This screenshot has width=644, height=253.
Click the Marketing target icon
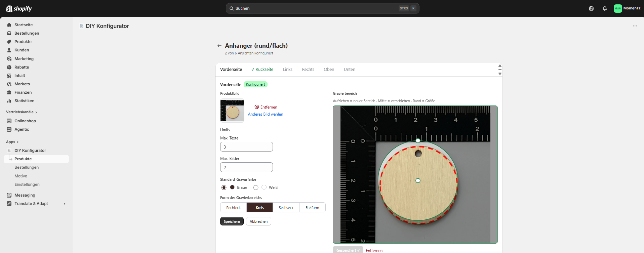[9, 59]
